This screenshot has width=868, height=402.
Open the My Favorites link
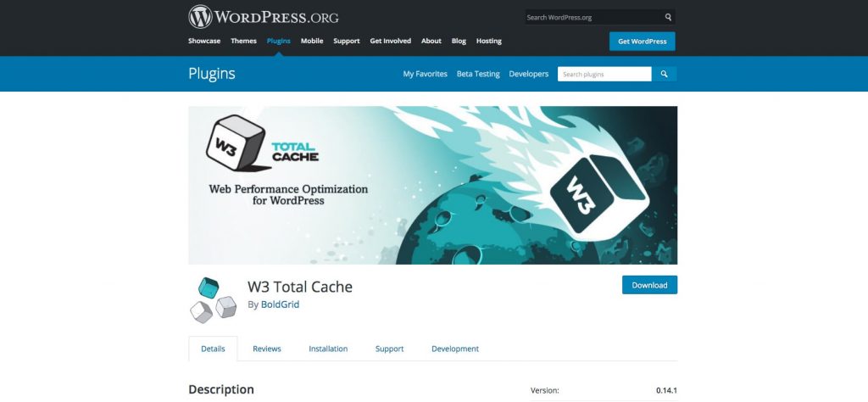coord(426,74)
